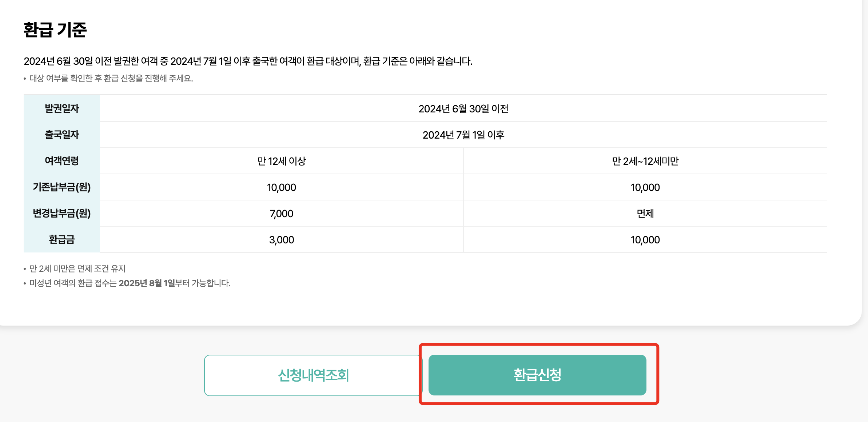This screenshot has height=422, width=868.
Task: Select the 3,000 refund amount cell
Action: click(x=281, y=240)
